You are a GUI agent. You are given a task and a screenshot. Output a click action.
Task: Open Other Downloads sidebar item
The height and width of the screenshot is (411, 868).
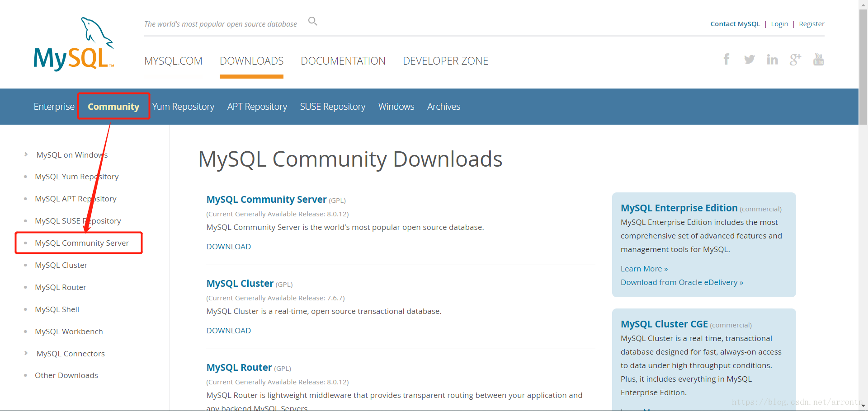tap(66, 375)
